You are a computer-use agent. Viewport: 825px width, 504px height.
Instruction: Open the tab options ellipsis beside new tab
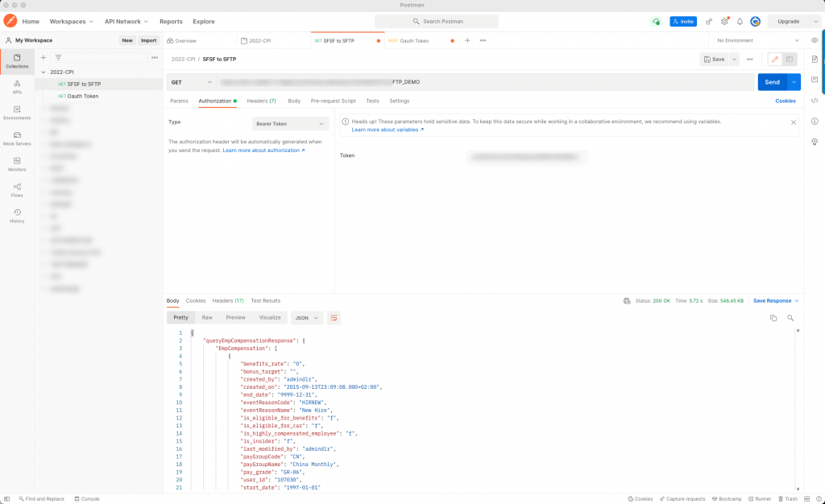click(x=483, y=40)
